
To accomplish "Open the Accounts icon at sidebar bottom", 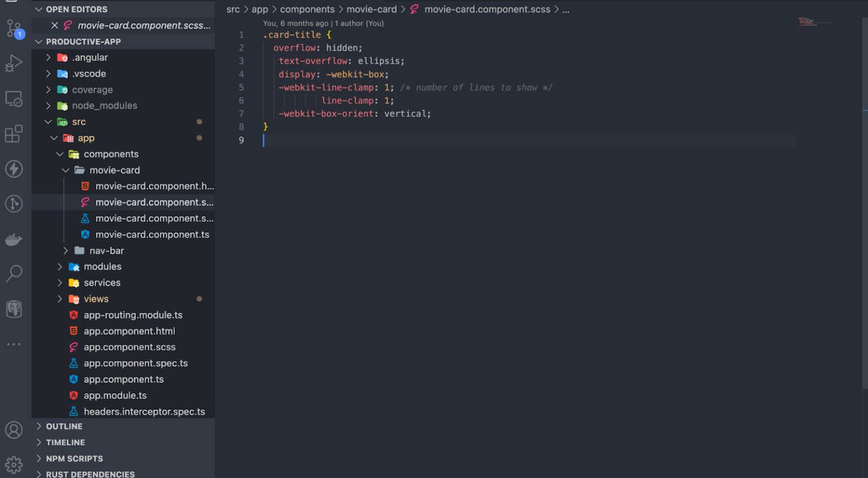I will 14,430.
